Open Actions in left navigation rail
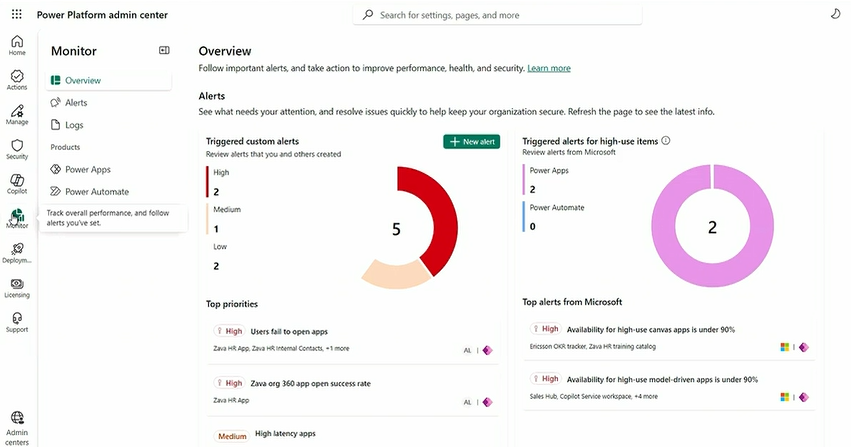Screen dimensions: 851x447 pos(17,80)
